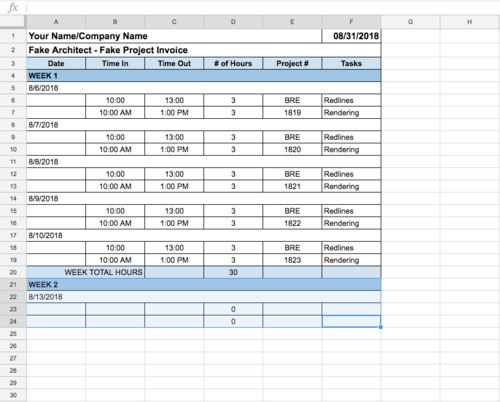Click the fx formula bar icon
This screenshot has height=402, width=500.
tap(13, 7)
